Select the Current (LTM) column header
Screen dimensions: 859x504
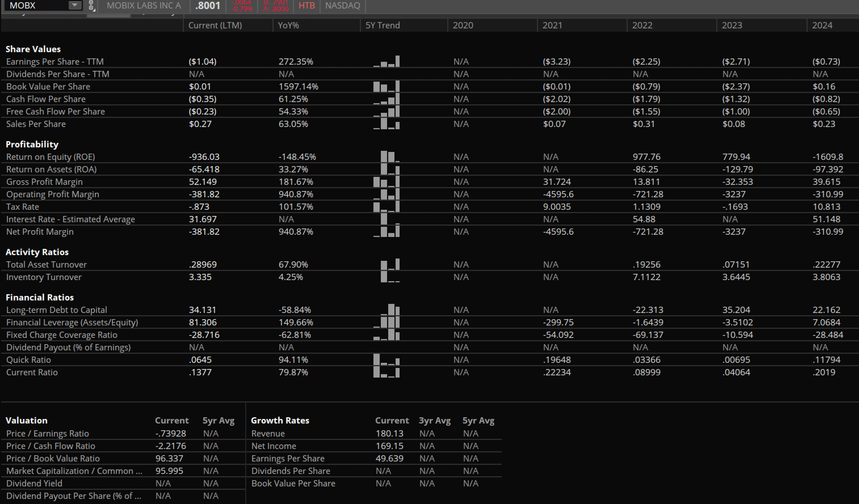click(215, 25)
